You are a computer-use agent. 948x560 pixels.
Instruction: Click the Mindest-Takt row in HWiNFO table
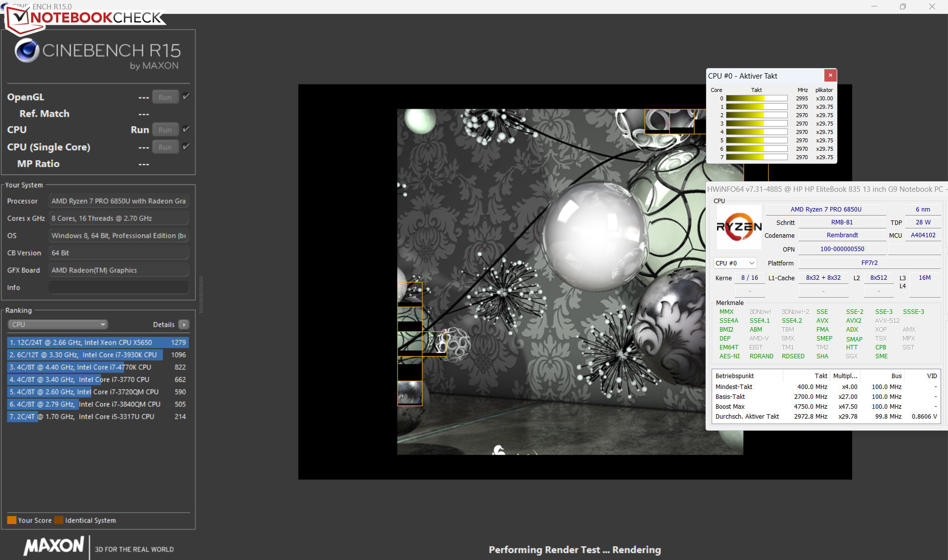coord(826,387)
